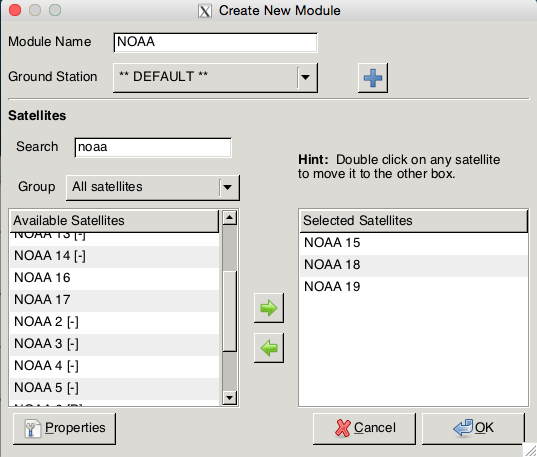537x457 pixels.
Task: Click scrollbar down arrow in available list
Action: click(229, 398)
